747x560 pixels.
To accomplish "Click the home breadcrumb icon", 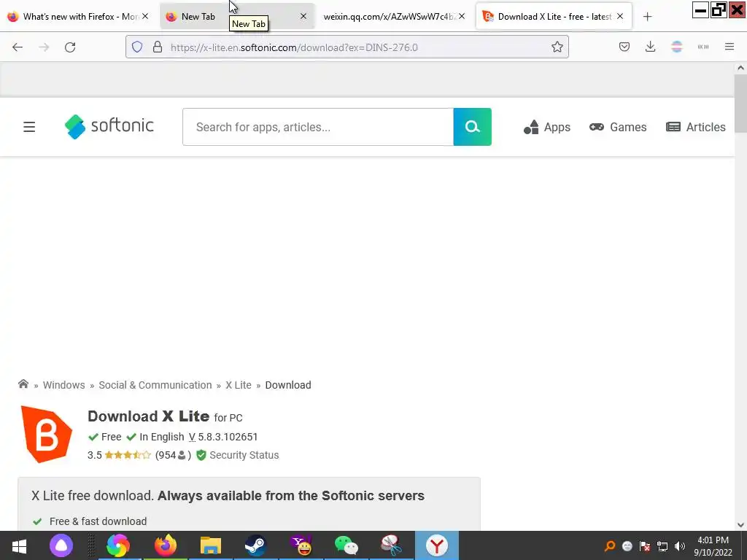I will tap(23, 384).
